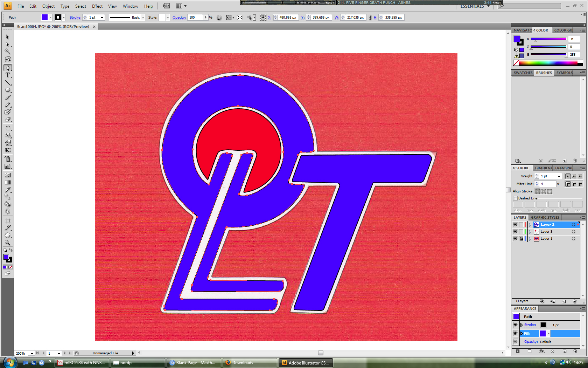The height and width of the screenshot is (368, 588).
Task: Unlock Layer 1 via the padlock icon
Action: pyautogui.click(x=521, y=239)
